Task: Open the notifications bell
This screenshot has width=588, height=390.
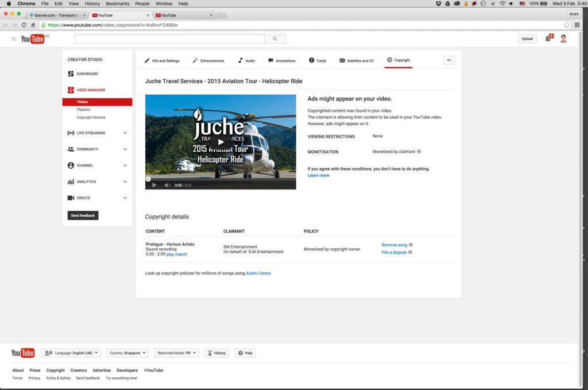Action: [548, 38]
